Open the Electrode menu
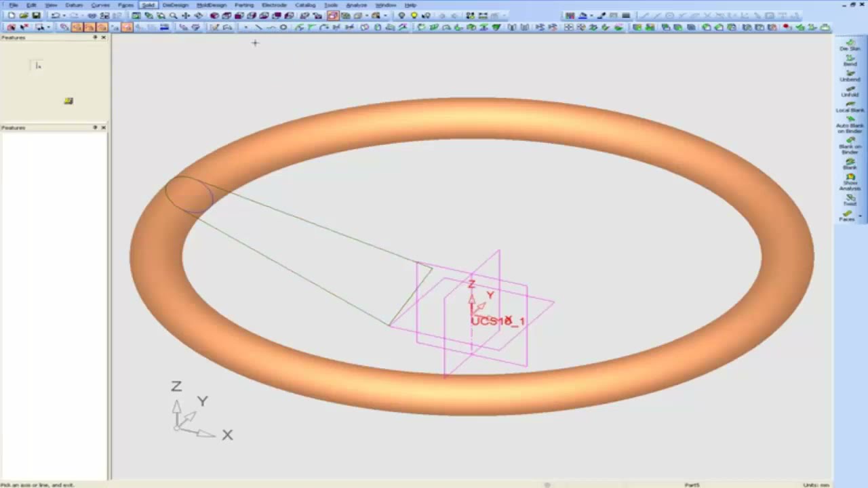 [274, 5]
